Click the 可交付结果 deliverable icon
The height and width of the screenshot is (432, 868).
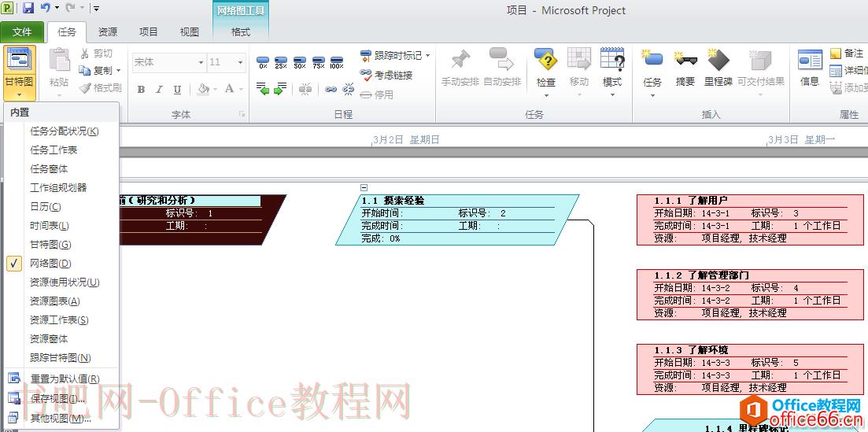click(761, 59)
